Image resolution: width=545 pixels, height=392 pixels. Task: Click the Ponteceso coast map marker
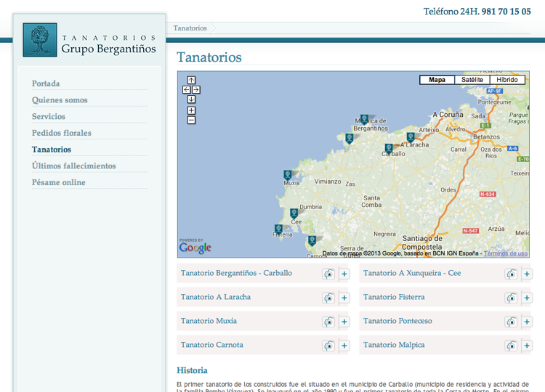350,139
